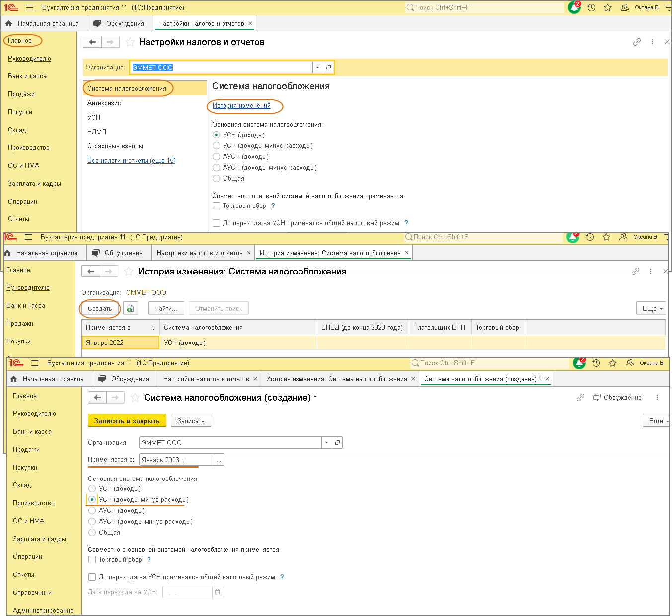
Task: Select Общая radio in top window
Action: click(x=216, y=178)
